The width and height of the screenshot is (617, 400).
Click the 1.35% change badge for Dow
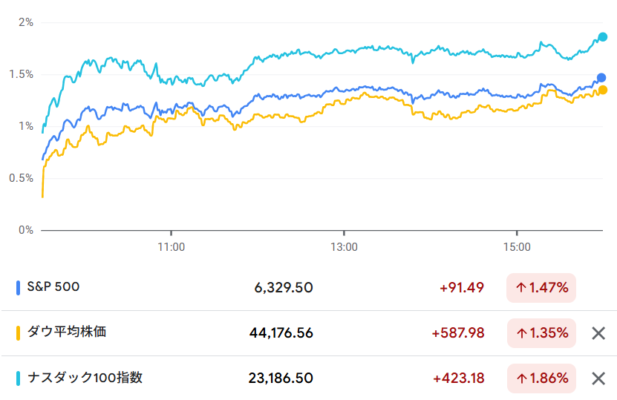tap(541, 333)
